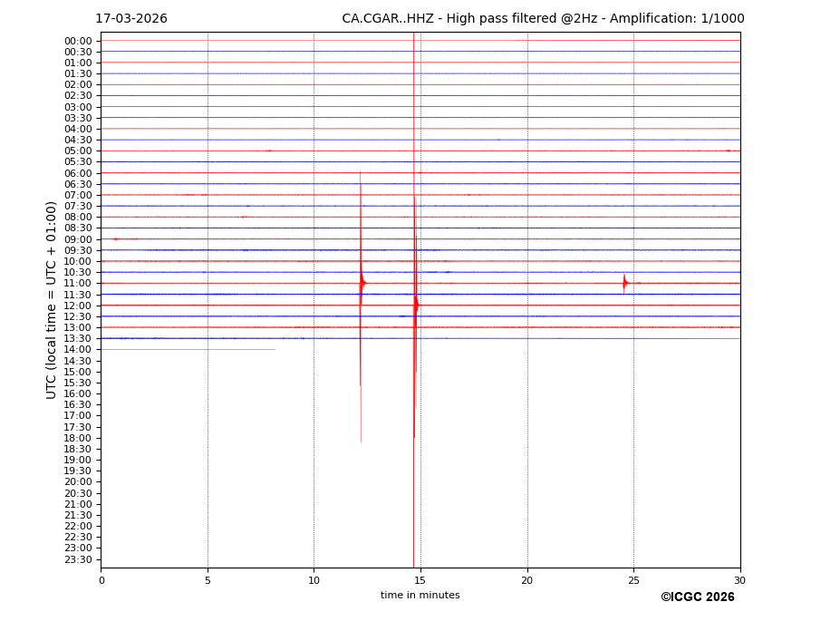Select the 11:00 time row label
840x631 pixels.
point(78,284)
